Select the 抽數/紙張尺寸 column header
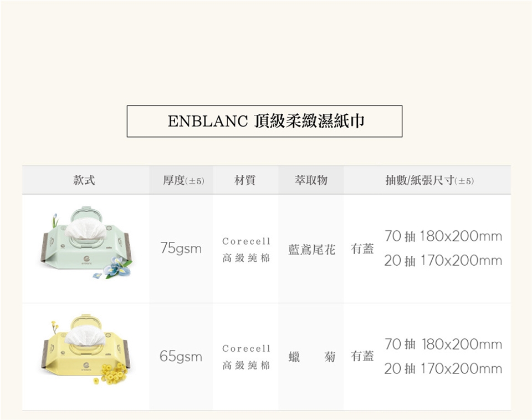This screenshot has width=532, height=420. tap(429, 180)
